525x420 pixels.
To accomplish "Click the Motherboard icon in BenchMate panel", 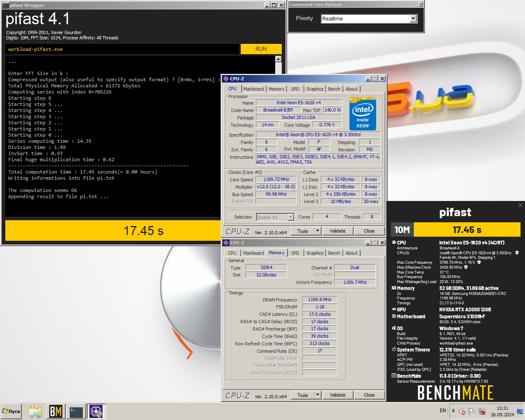I will tap(394, 317).
